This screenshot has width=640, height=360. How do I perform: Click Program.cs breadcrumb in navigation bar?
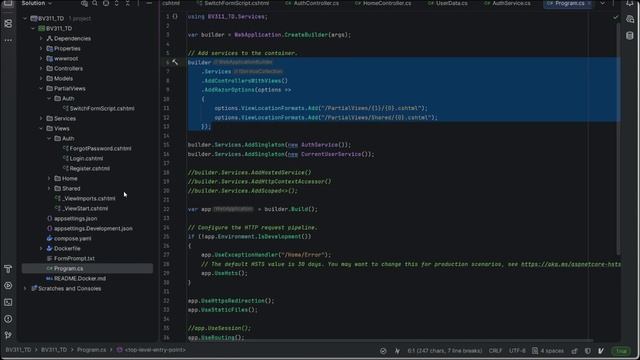click(91, 350)
